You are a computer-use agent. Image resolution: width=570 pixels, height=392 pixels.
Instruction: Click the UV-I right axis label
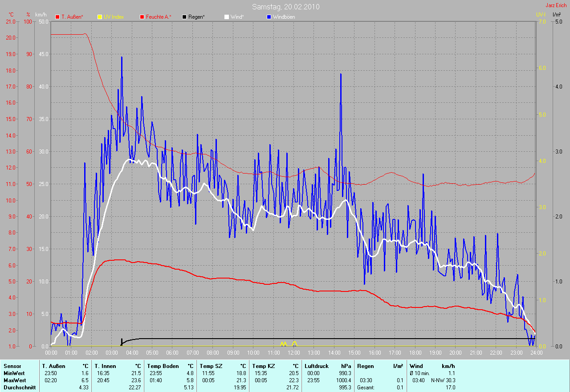click(541, 15)
